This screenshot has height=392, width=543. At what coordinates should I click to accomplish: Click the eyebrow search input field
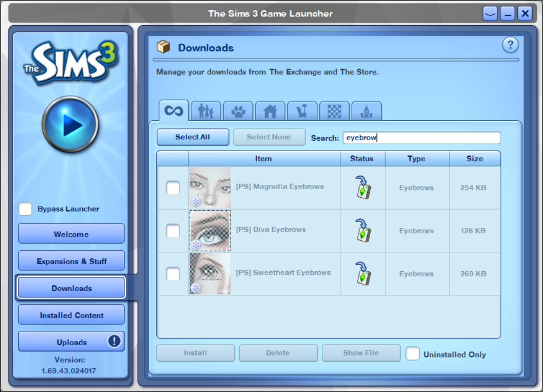422,137
